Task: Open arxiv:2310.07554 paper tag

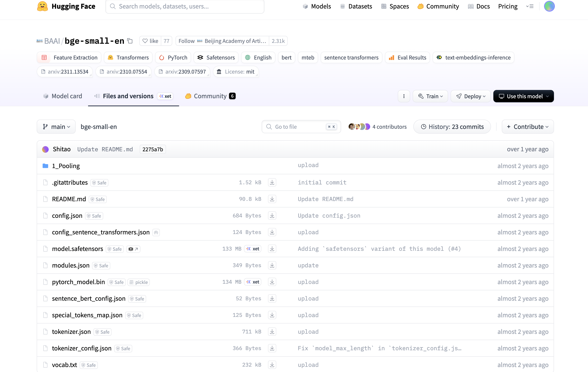Action: pyautogui.click(x=124, y=72)
